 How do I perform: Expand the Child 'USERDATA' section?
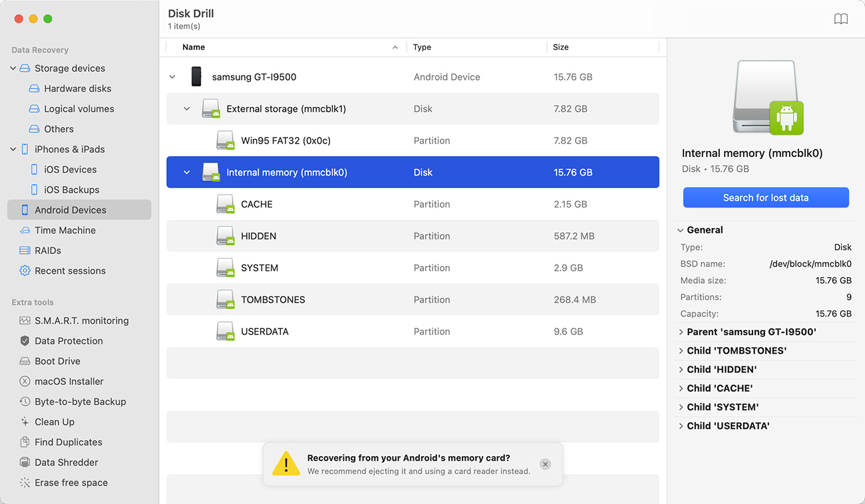click(681, 426)
